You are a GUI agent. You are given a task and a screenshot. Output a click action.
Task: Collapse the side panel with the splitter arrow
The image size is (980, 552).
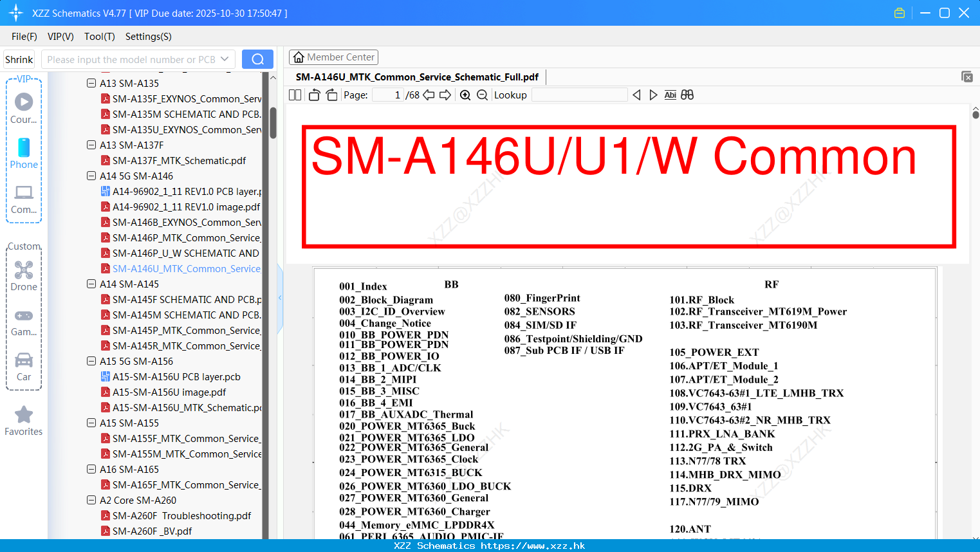[x=280, y=297]
